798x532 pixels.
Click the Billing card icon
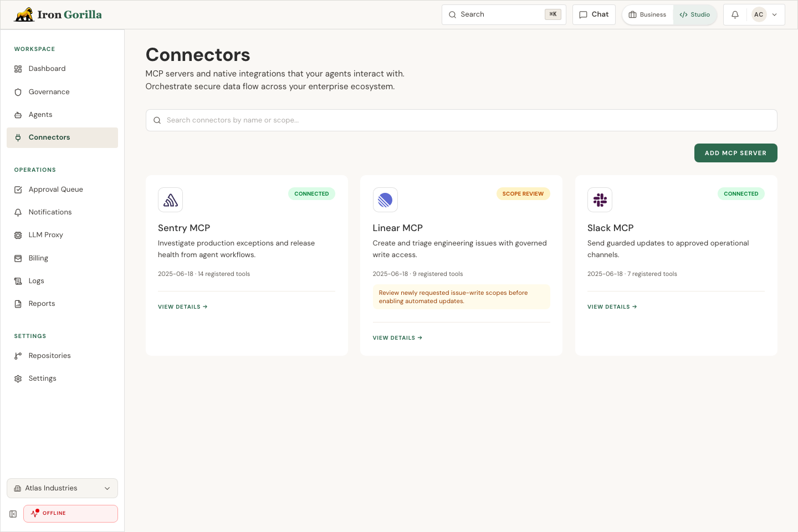18,258
